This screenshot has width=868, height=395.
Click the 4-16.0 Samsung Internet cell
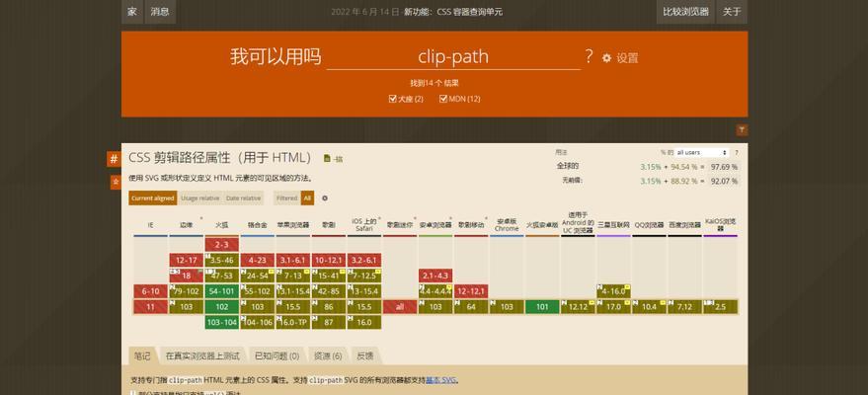pos(613,291)
